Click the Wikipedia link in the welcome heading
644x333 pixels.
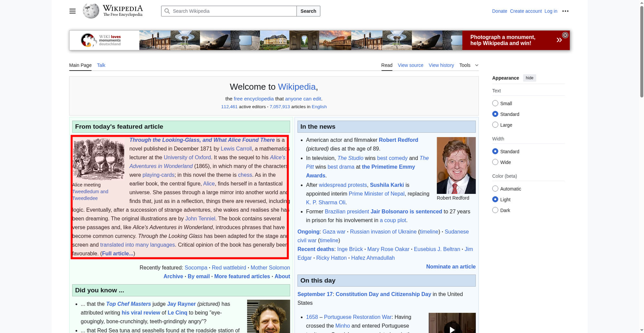coord(297,87)
